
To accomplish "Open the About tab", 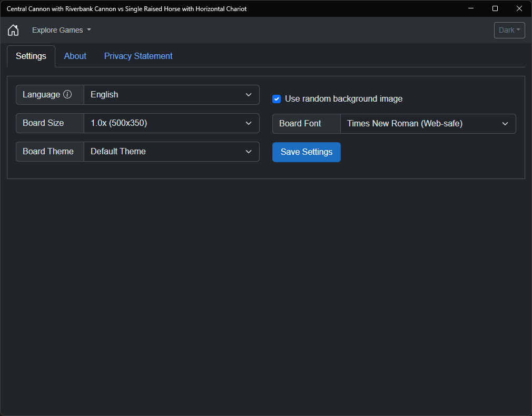I will [x=75, y=56].
